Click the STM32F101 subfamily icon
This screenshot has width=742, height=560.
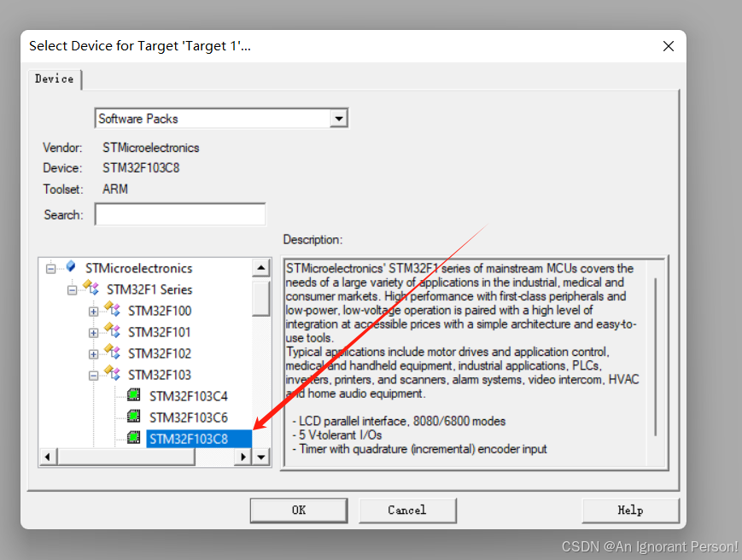click(x=112, y=330)
